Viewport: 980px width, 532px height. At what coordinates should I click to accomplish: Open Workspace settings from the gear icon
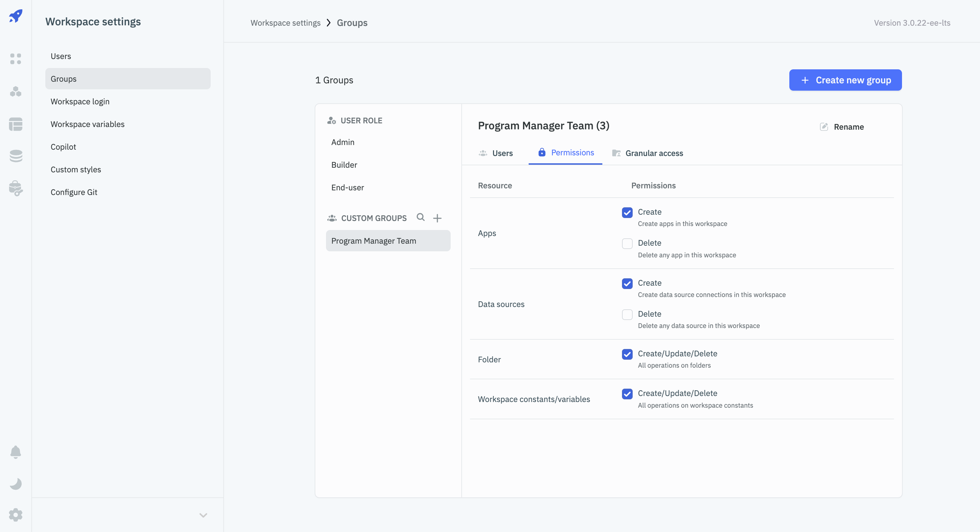point(16,515)
